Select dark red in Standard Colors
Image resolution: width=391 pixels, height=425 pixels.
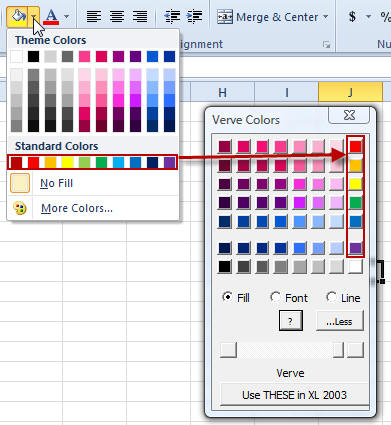pyautogui.click(x=16, y=162)
